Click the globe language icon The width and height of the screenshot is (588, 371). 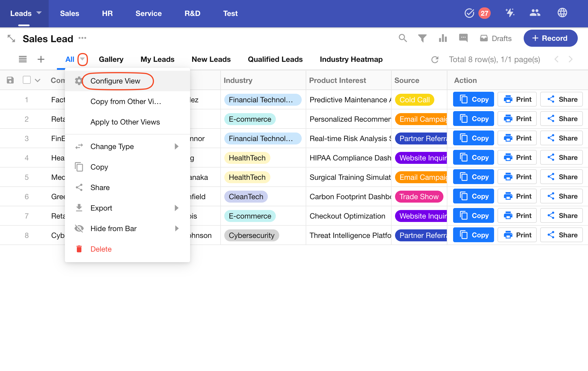(562, 13)
